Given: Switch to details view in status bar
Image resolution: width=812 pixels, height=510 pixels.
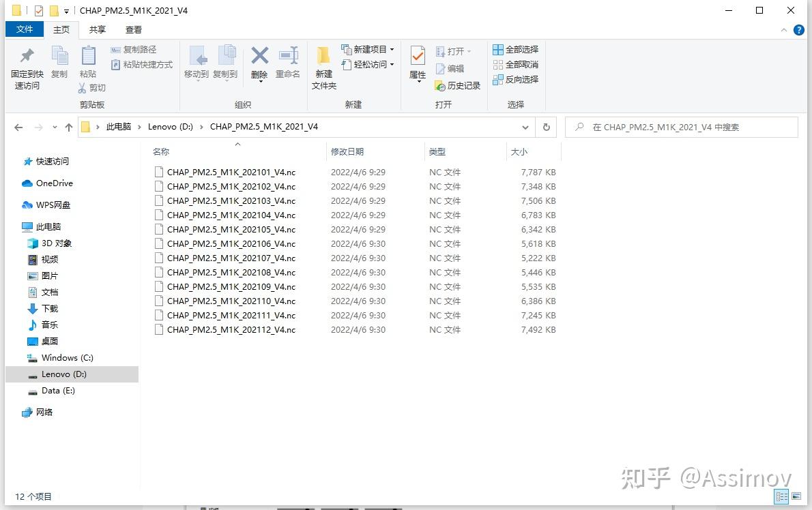Looking at the screenshot, I should pos(781,496).
